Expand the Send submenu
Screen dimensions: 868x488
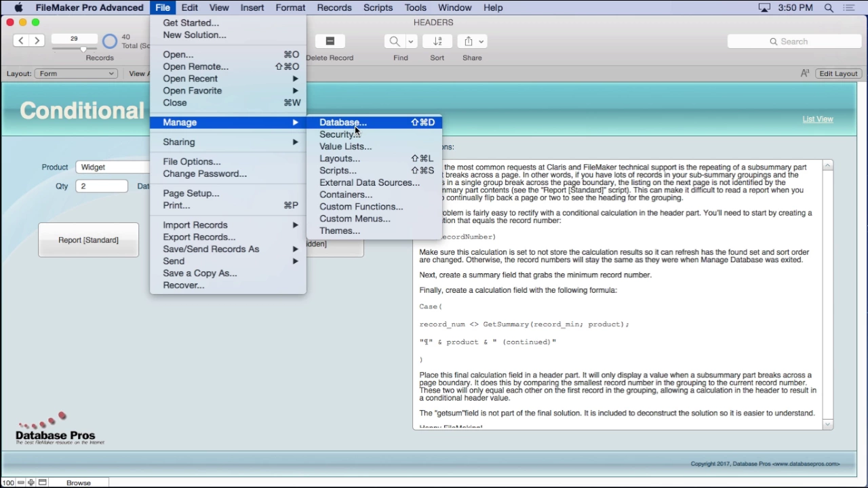[229, 262]
